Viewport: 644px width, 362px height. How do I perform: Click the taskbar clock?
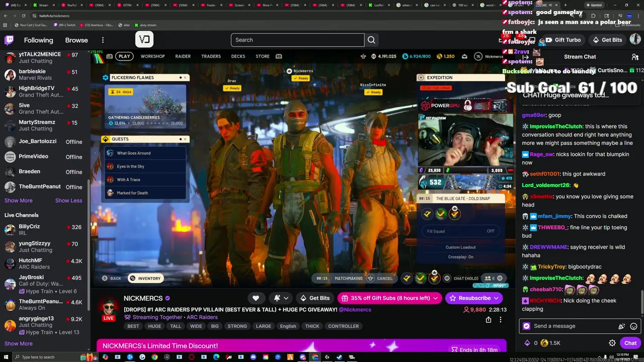coord(622,356)
